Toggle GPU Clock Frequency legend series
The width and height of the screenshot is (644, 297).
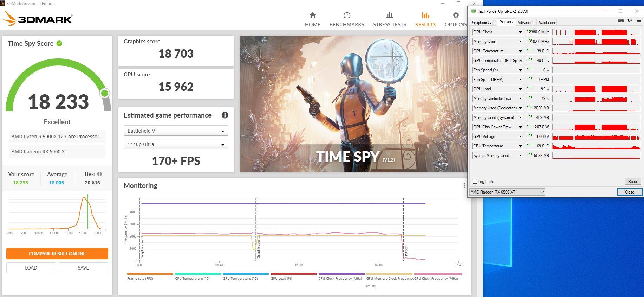438,276
